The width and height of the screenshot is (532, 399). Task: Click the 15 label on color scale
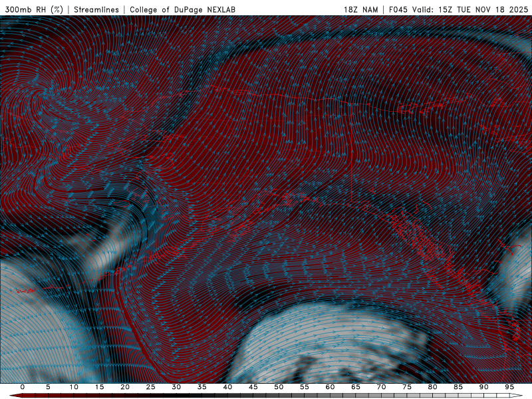click(99, 387)
